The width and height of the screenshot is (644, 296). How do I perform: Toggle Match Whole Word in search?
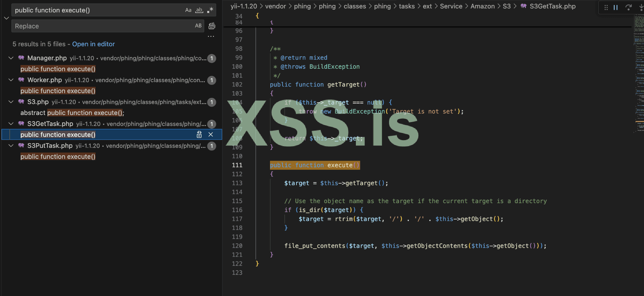199,10
